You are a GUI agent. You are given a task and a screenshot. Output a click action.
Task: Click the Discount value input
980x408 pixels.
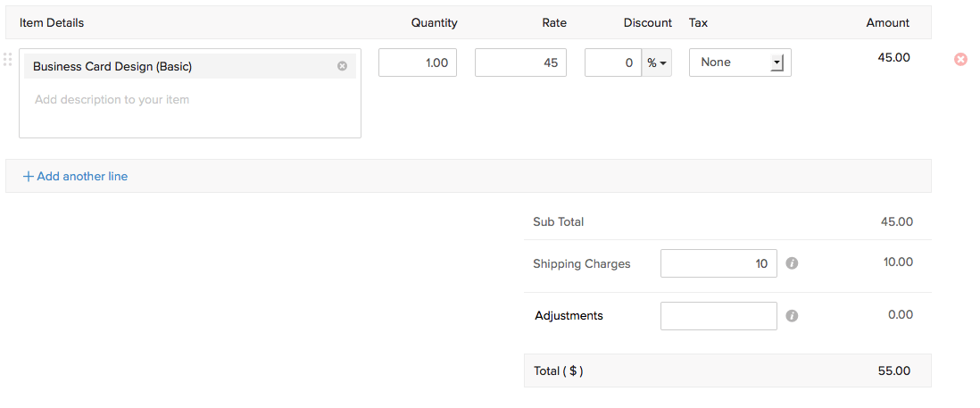pyautogui.click(x=612, y=62)
